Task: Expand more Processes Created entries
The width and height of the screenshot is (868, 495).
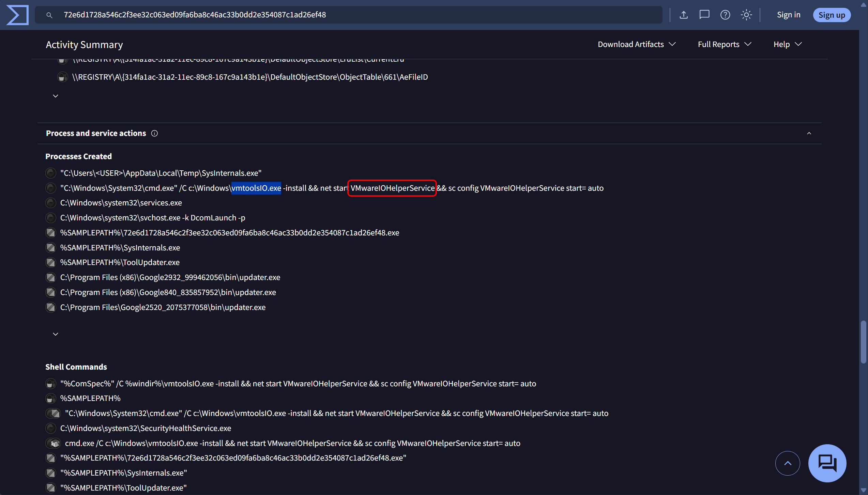Action: tap(56, 334)
